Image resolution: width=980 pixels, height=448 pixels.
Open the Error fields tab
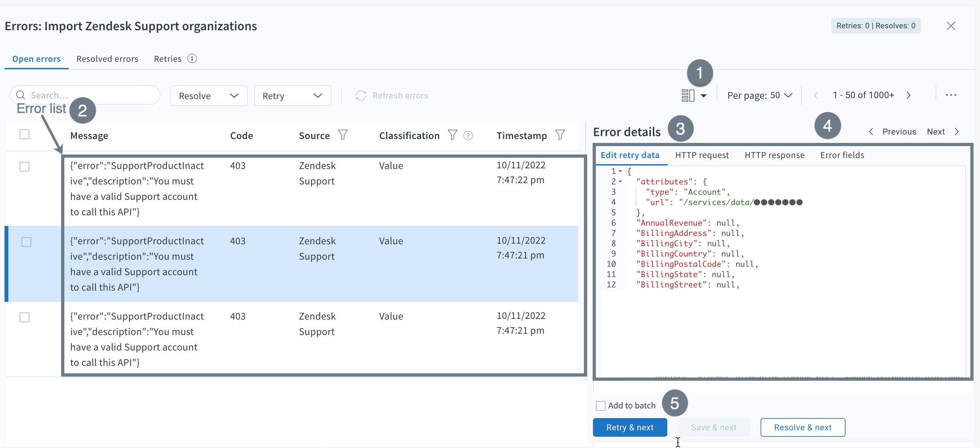(x=842, y=155)
